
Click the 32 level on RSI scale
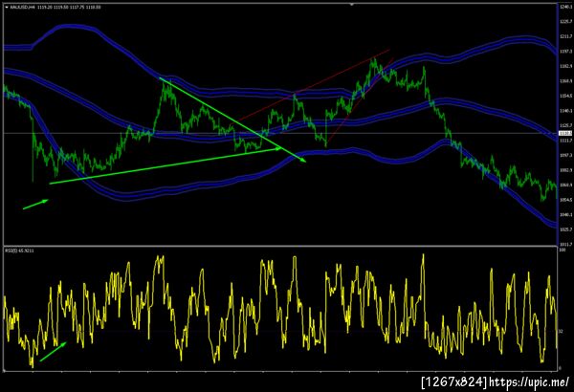tap(562, 331)
